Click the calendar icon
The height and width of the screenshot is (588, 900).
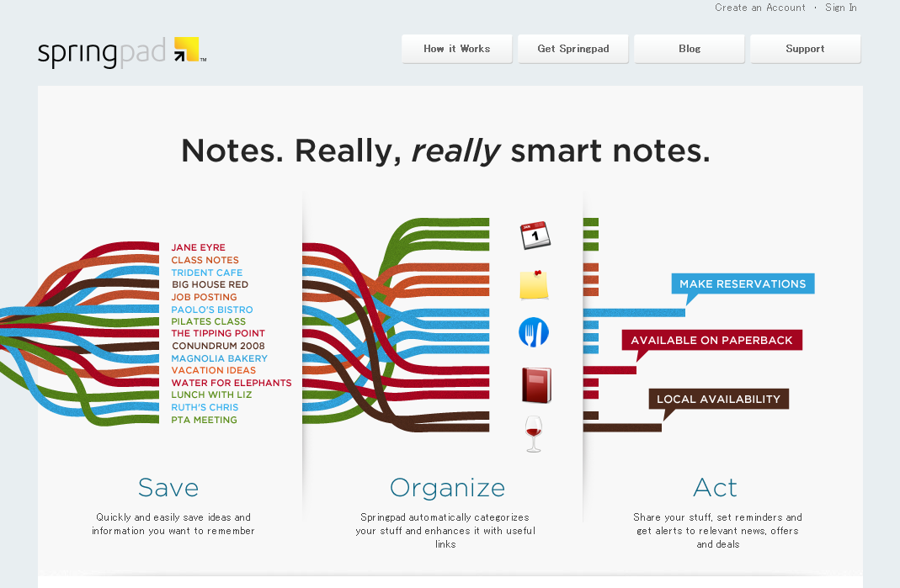tap(535, 236)
